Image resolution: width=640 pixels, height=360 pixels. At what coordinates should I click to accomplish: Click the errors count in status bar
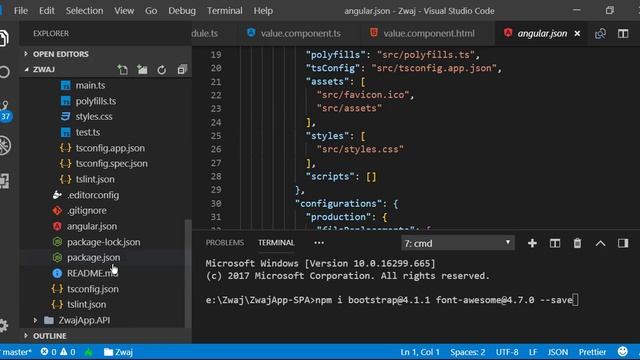tap(48, 352)
